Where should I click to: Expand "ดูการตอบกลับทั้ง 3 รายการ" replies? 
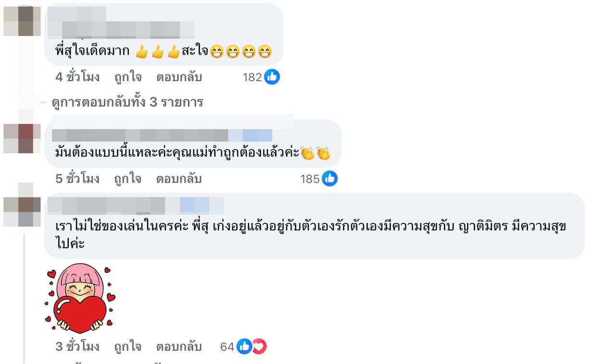(127, 102)
